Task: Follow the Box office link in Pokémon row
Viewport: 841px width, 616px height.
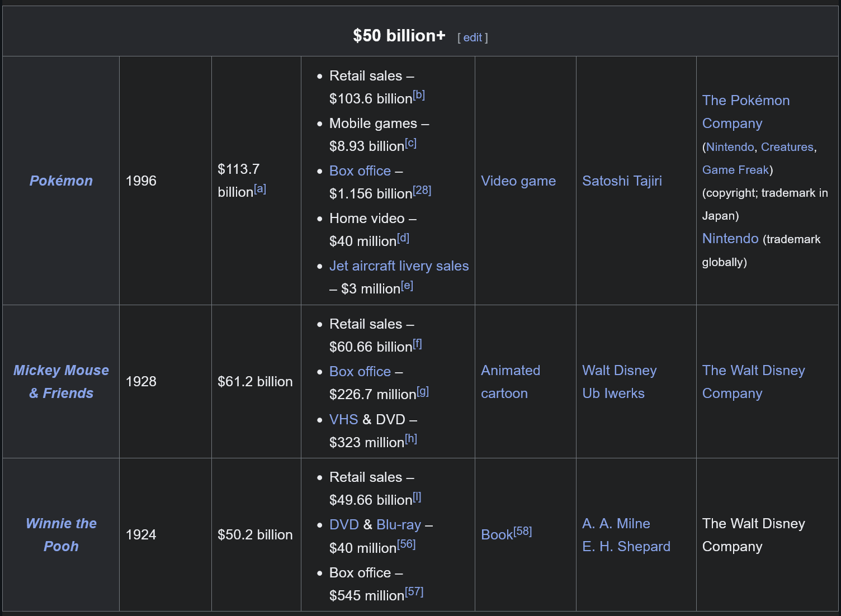Action: coord(360,170)
